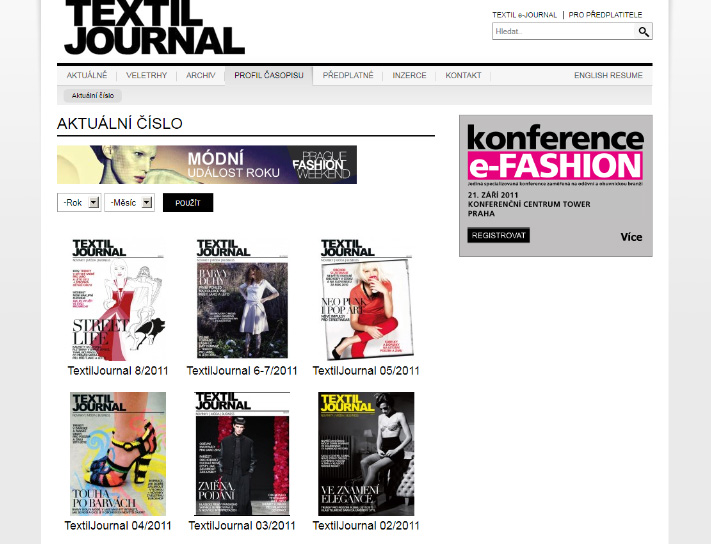Click the search magnifier icon
The height and width of the screenshot is (544, 711).
pyautogui.click(x=643, y=31)
